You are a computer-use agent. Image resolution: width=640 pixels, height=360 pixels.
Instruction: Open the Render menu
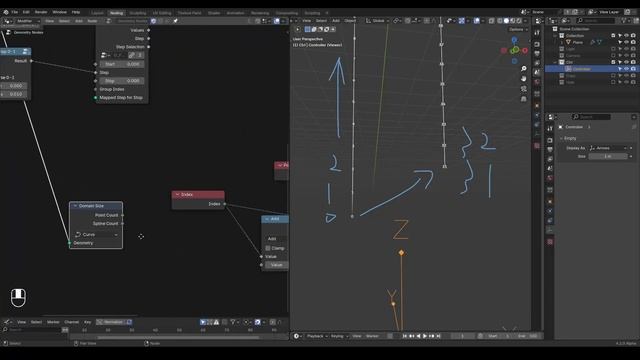[x=41, y=12]
